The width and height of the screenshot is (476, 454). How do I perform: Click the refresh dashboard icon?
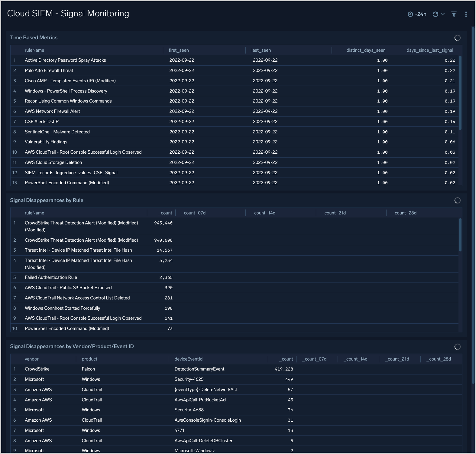click(435, 14)
